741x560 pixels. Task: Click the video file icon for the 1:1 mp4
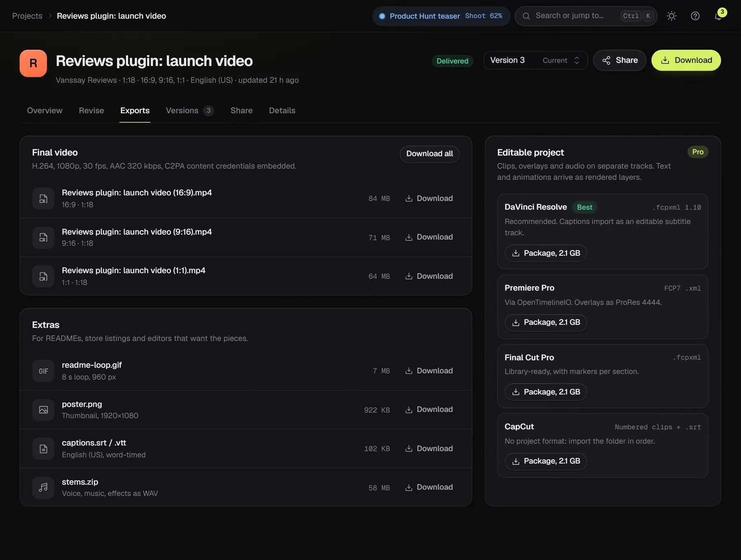[43, 276]
